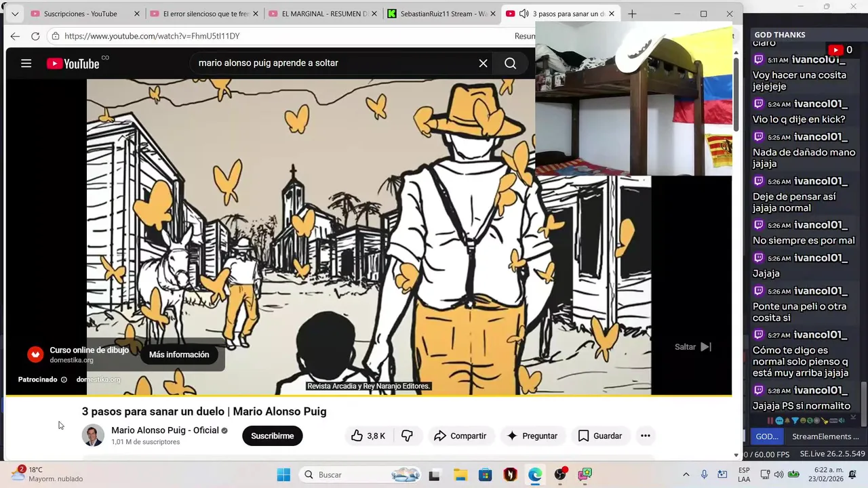This screenshot has height=488, width=868.
Task: Open Microsoft Store from taskbar
Action: [x=486, y=474]
